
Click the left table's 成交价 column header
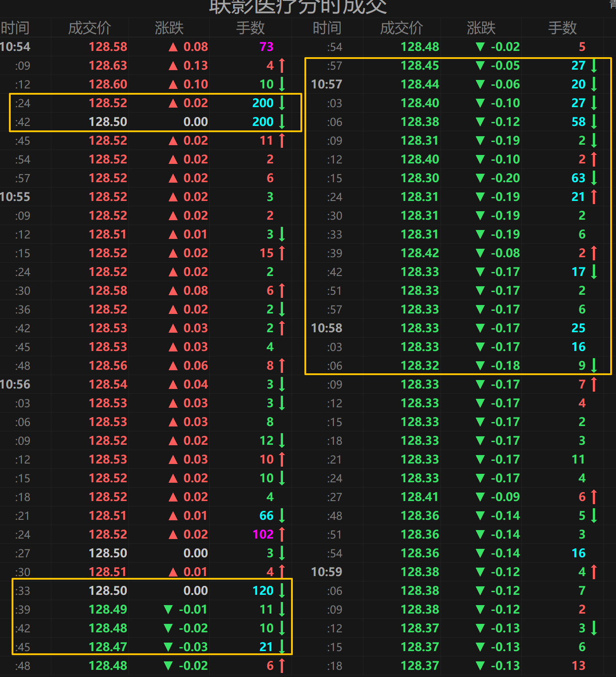pos(89,28)
